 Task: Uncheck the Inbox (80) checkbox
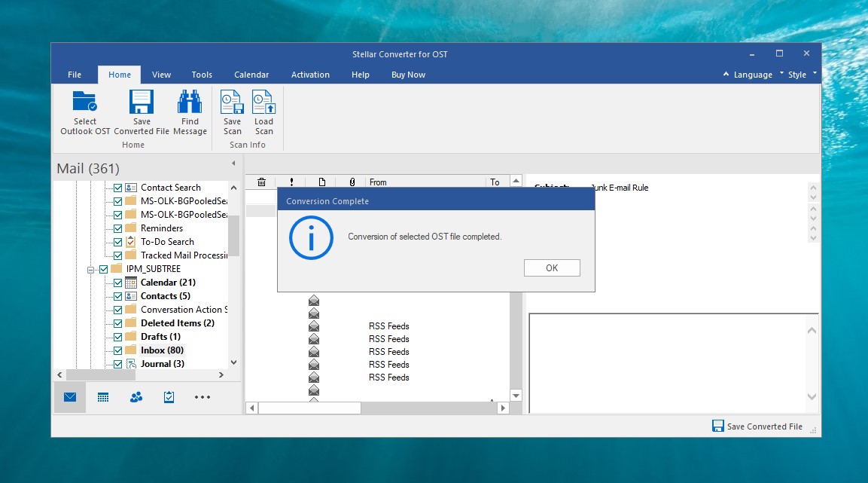118,350
